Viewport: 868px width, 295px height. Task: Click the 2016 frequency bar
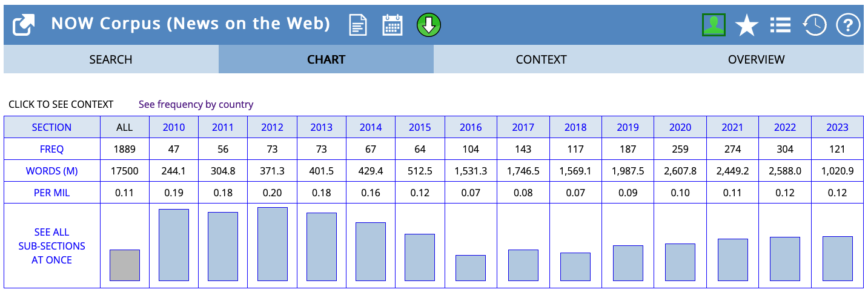[471, 268]
